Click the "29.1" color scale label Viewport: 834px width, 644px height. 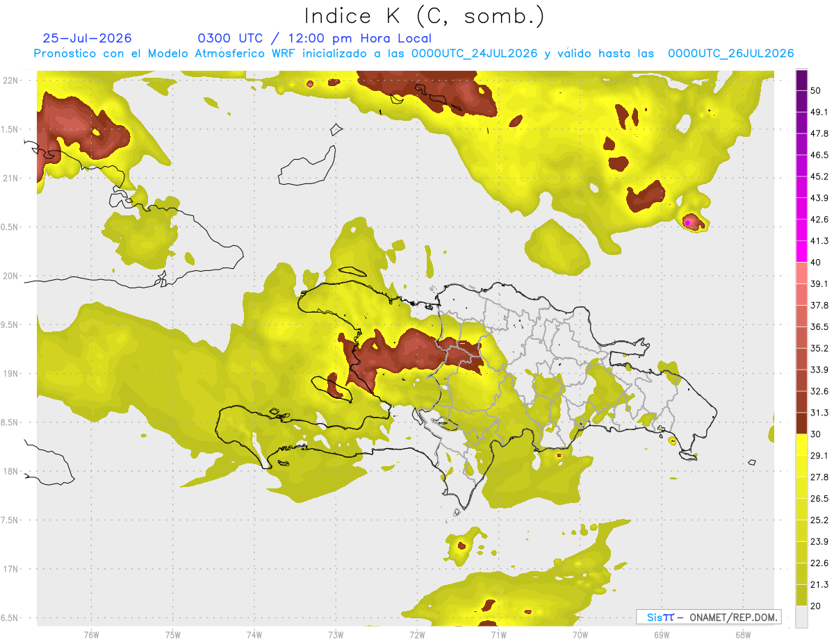[819, 456]
